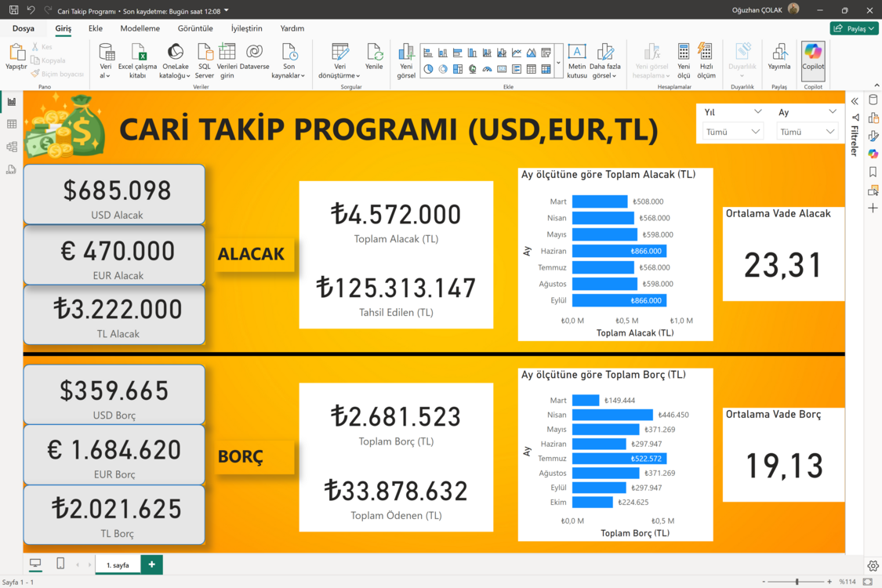Open the Ay slicer header chevron
Viewport: 882px width, 588px height.
pyautogui.click(x=833, y=111)
